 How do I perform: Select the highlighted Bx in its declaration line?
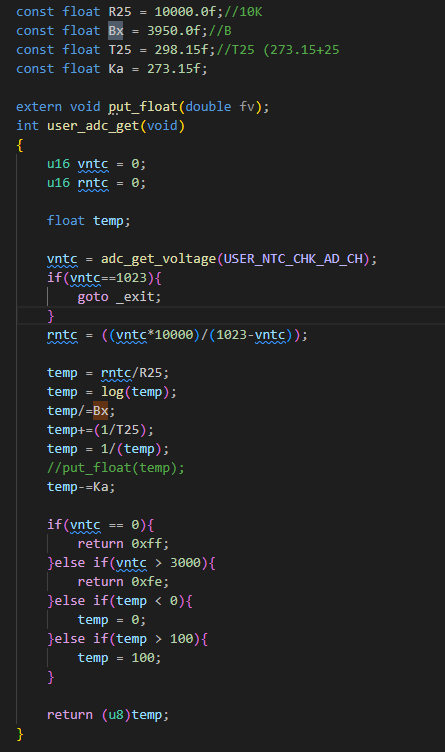116,31
